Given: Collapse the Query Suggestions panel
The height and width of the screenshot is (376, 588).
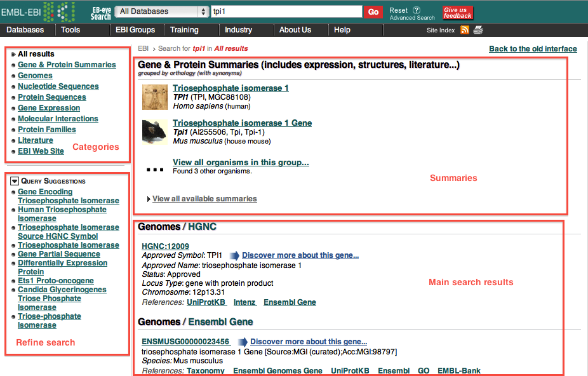Looking at the screenshot, I should pyautogui.click(x=15, y=181).
